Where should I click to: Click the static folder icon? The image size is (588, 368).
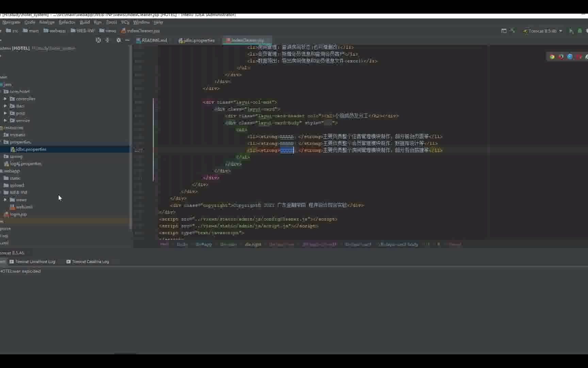pyautogui.click(x=6, y=178)
